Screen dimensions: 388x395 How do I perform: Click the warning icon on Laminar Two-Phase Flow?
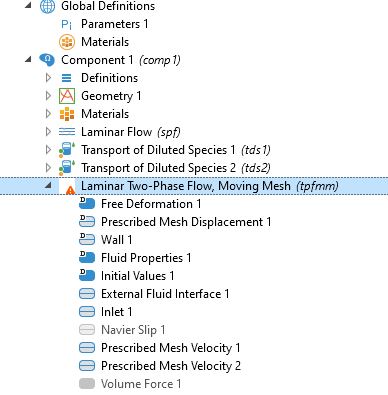(70, 190)
